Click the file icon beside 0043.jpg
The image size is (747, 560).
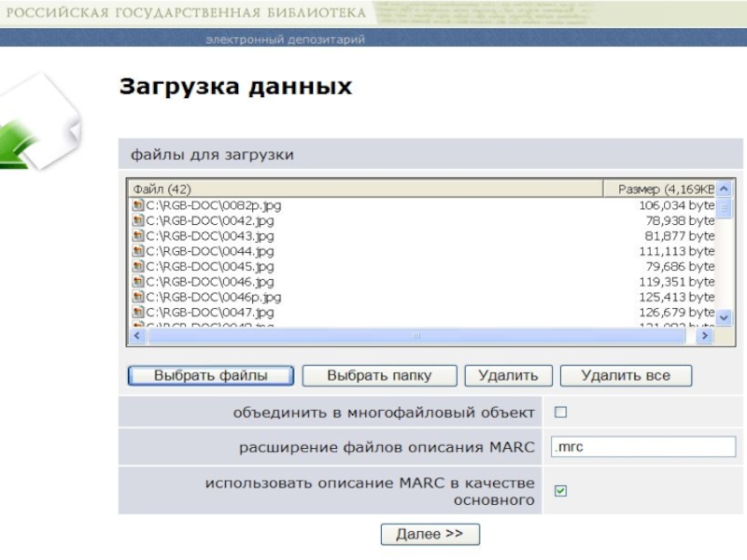[x=138, y=236]
